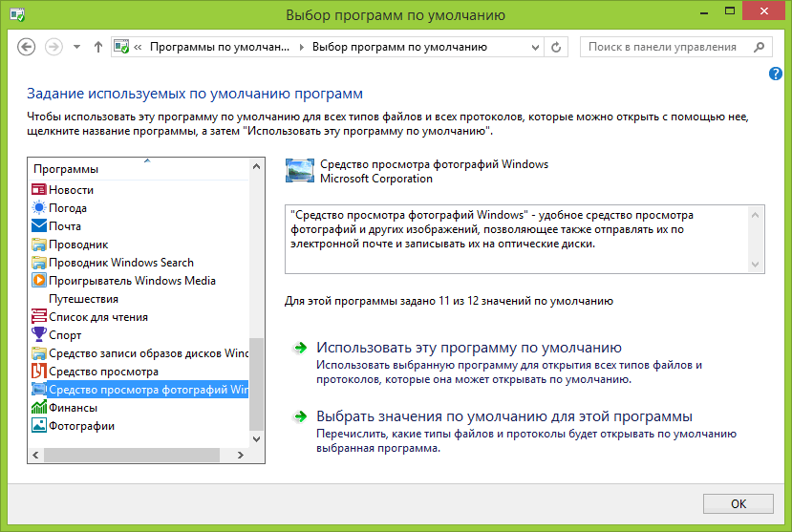Select Проводник Windows Search in the list

click(120, 263)
